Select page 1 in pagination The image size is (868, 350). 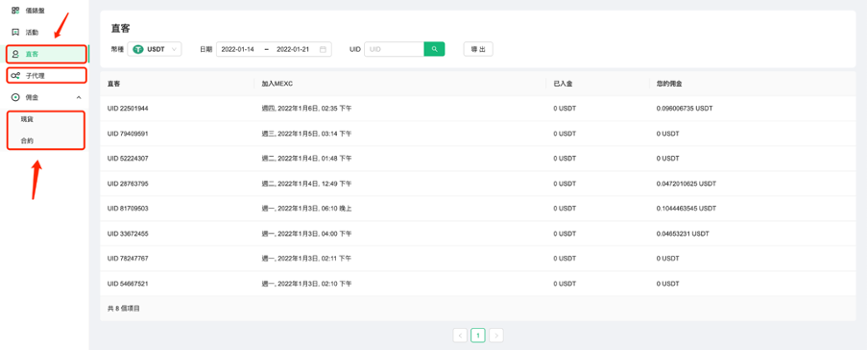478,335
